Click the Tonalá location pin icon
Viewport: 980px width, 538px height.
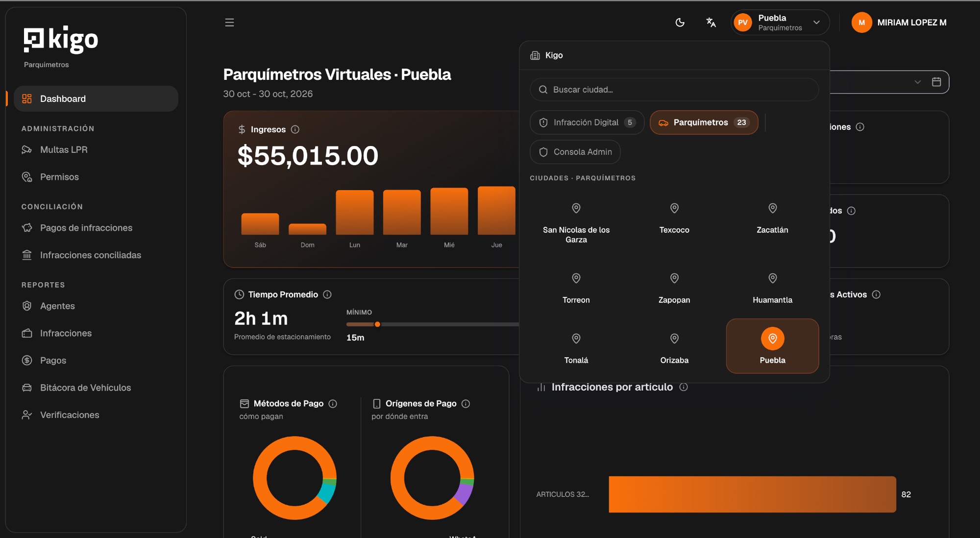pyautogui.click(x=576, y=339)
